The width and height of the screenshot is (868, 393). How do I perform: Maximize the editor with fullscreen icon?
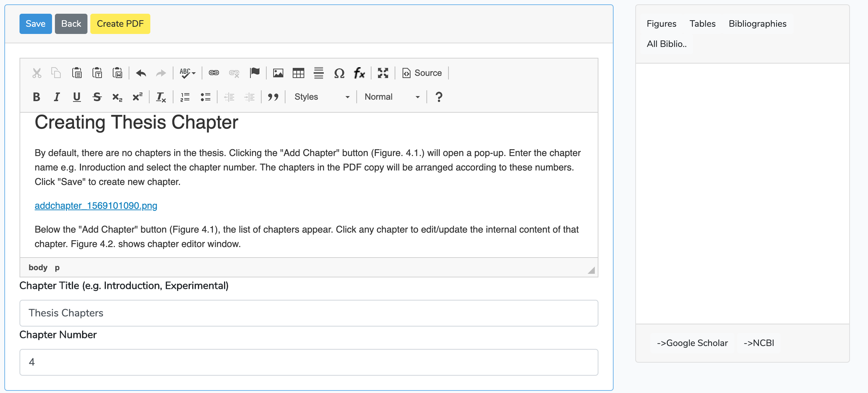pos(383,73)
